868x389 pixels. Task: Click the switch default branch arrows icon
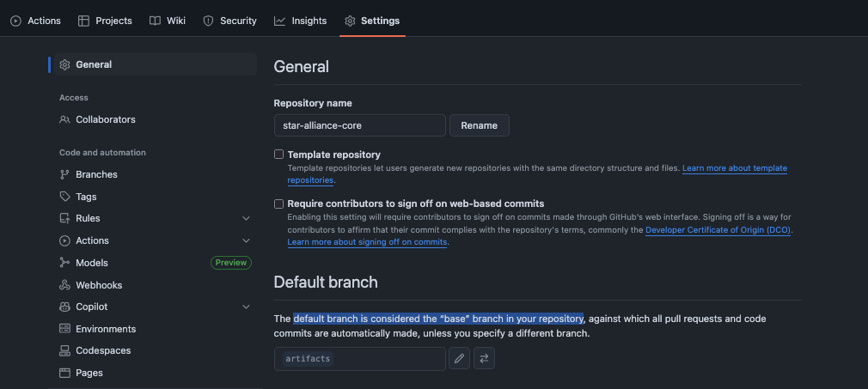pyautogui.click(x=484, y=358)
